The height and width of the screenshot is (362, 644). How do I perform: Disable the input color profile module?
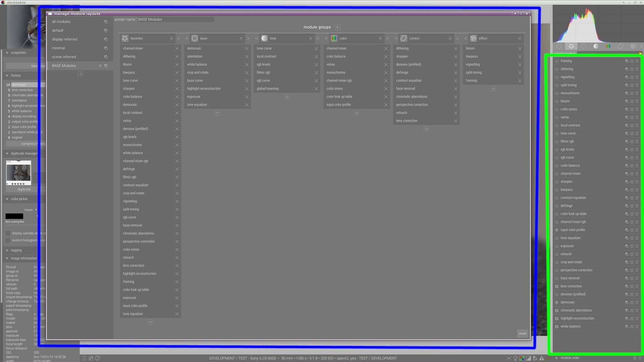[x=556, y=230]
